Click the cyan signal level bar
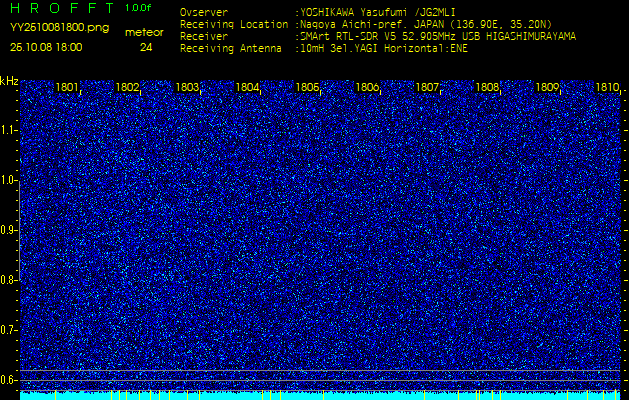Image resolution: width=629 pixels, height=400 pixels. point(320,396)
